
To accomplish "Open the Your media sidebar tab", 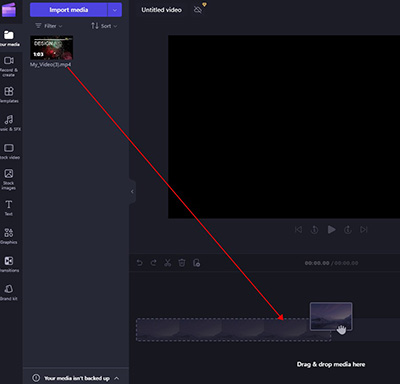I will 9,38.
